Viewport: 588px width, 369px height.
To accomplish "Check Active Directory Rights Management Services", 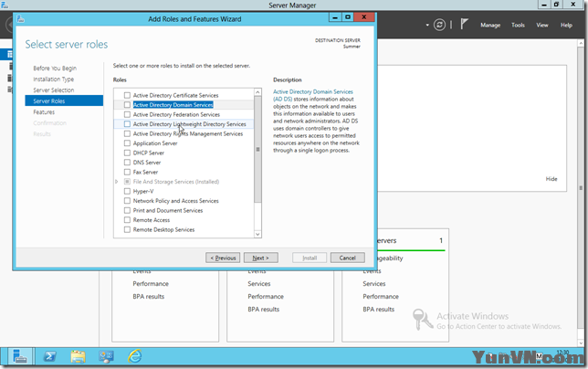I will 127,133.
